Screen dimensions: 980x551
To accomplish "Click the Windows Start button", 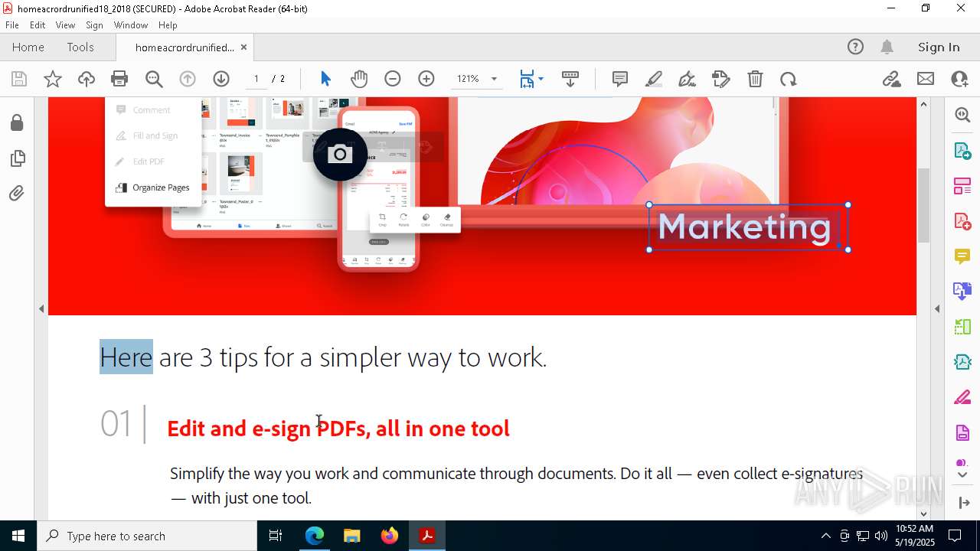I will (x=18, y=536).
